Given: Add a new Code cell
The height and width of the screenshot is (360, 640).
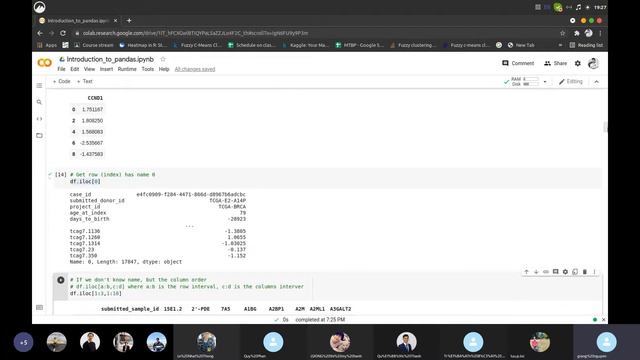Looking at the screenshot, I should pyautogui.click(x=62, y=81).
